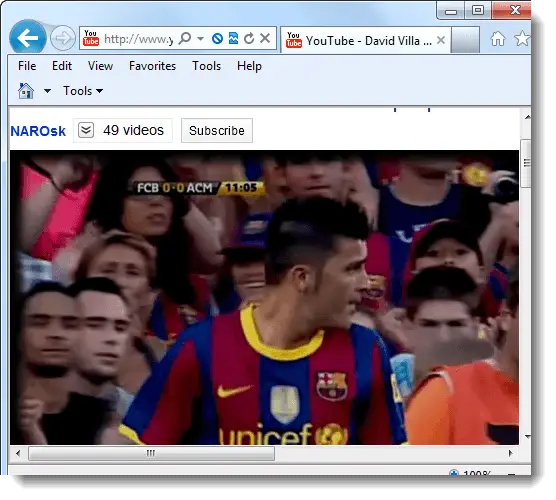Image resolution: width=556 pixels, height=500 pixels.
Task: Stop loading with the address bar X
Action: 265,38
